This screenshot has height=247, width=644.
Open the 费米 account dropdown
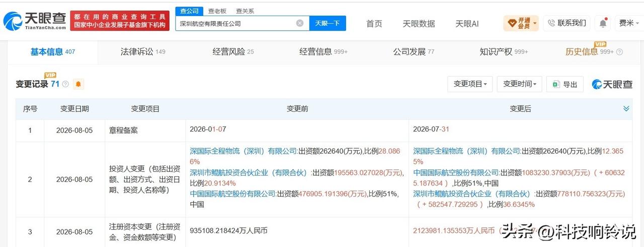[x=628, y=23]
